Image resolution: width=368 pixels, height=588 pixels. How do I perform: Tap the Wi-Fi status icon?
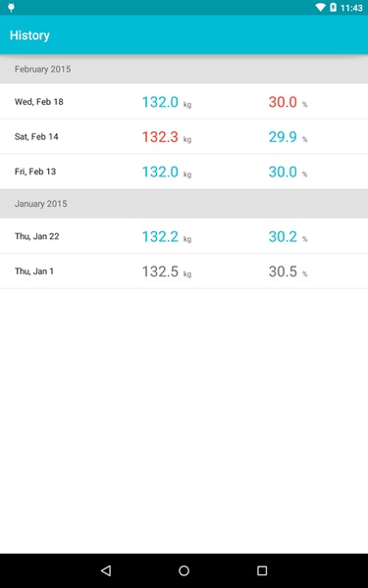(320, 8)
